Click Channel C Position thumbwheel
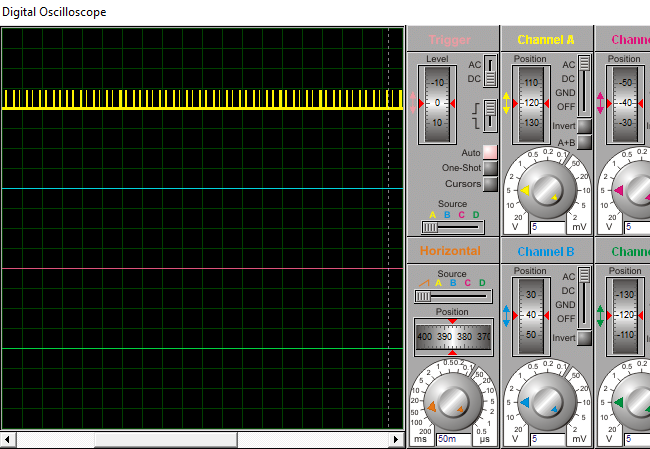 pos(625,104)
